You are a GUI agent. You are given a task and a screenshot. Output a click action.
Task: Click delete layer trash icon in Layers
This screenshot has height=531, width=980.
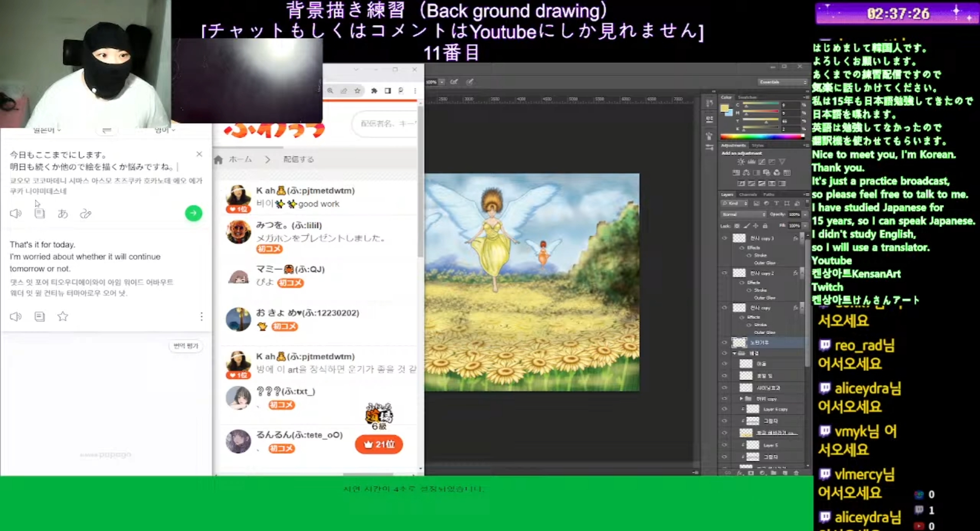tap(796, 473)
